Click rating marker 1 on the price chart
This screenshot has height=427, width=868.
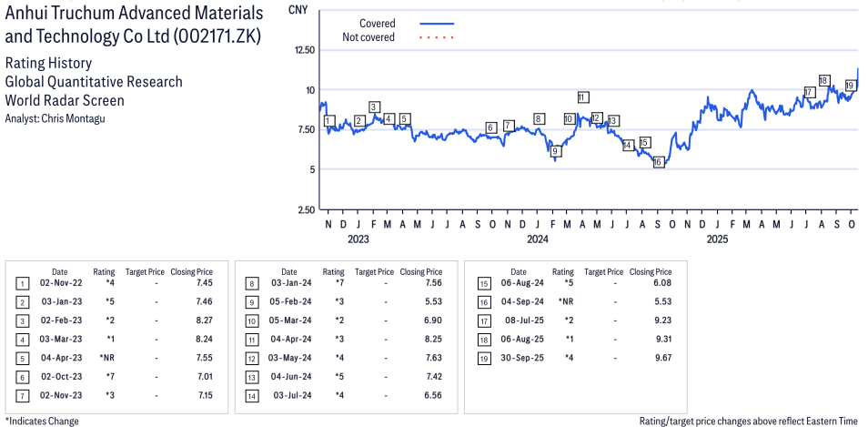pyautogui.click(x=329, y=121)
